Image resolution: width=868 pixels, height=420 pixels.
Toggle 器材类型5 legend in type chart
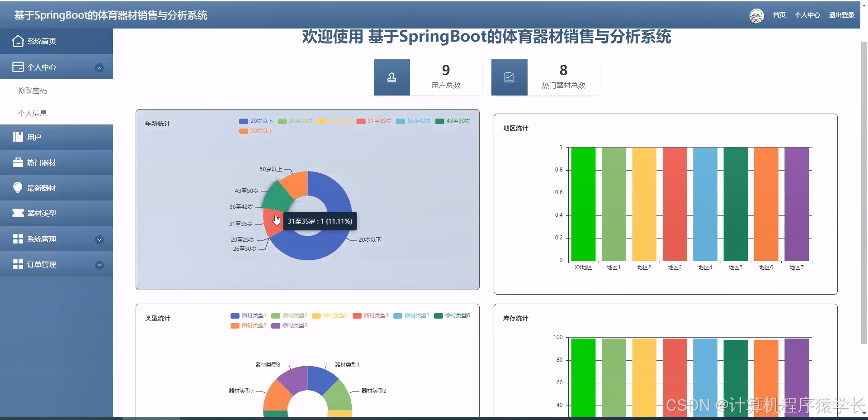pos(411,315)
